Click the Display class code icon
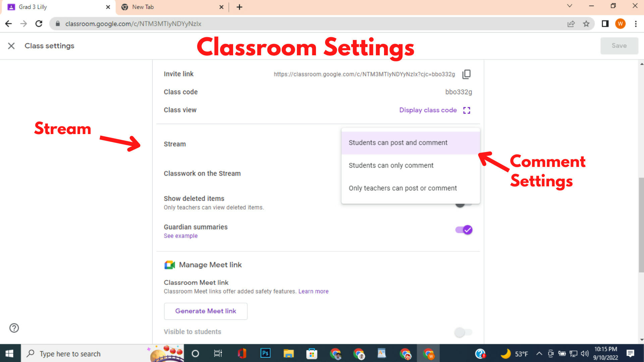 (467, 110)
